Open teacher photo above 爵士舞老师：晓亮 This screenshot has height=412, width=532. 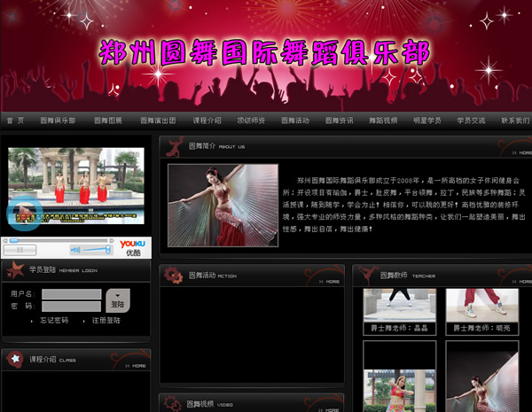tap(482, 305)
